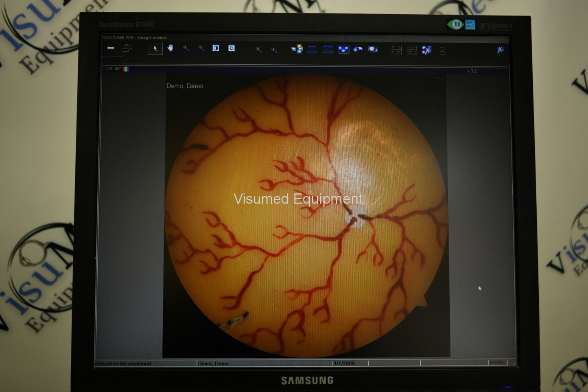Click the empty tab above OS 45°
588x392 pixels.
click(112, 61)
